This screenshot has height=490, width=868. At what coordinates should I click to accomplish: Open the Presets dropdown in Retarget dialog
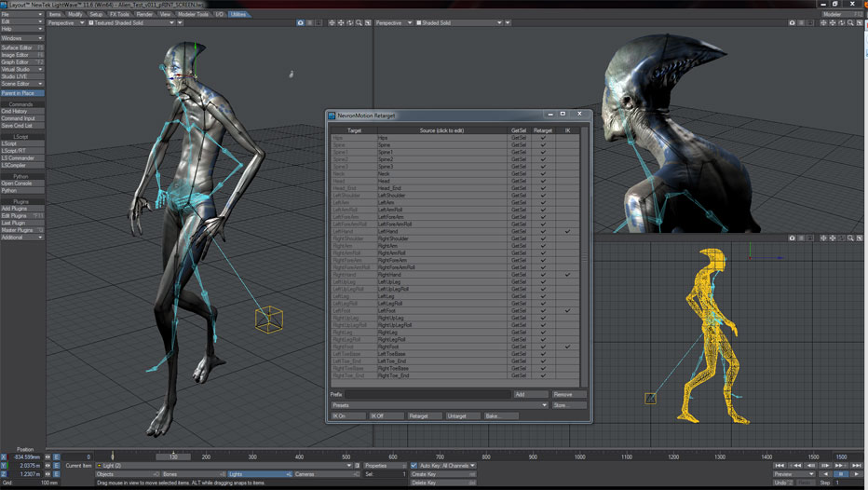[x=439, y=405]
